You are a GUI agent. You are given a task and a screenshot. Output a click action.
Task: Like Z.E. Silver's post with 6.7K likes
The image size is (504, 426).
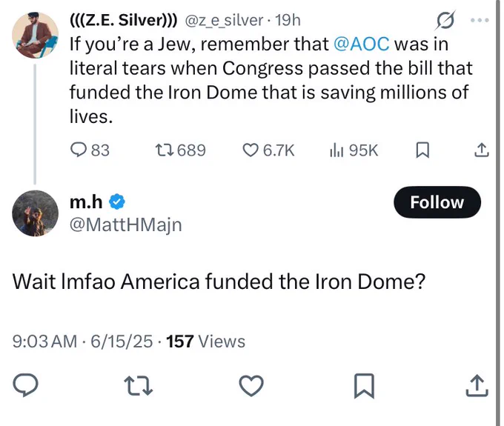[268, 150]
